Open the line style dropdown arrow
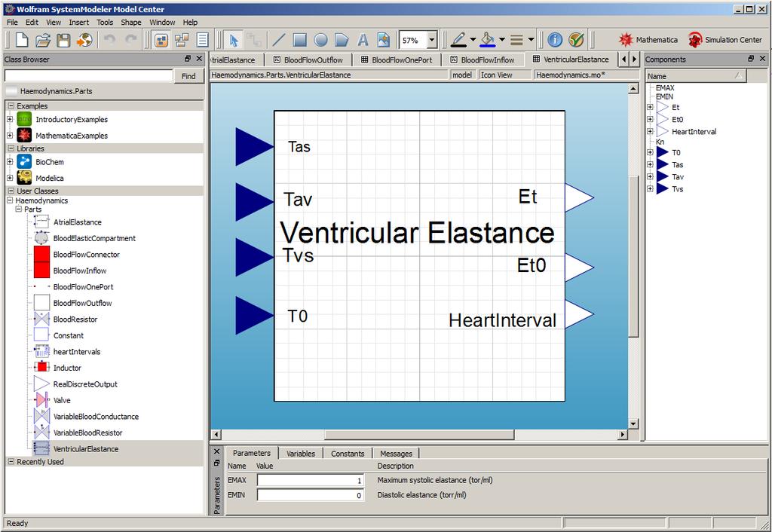This screenshot has width=772, height=532. 531,40
